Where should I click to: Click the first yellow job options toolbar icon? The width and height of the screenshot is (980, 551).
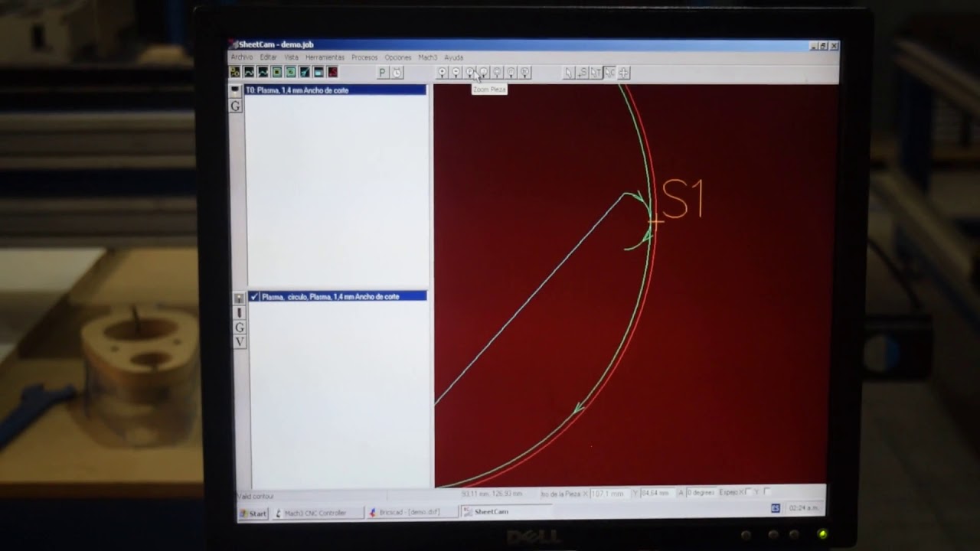click(x=235, y=72)
